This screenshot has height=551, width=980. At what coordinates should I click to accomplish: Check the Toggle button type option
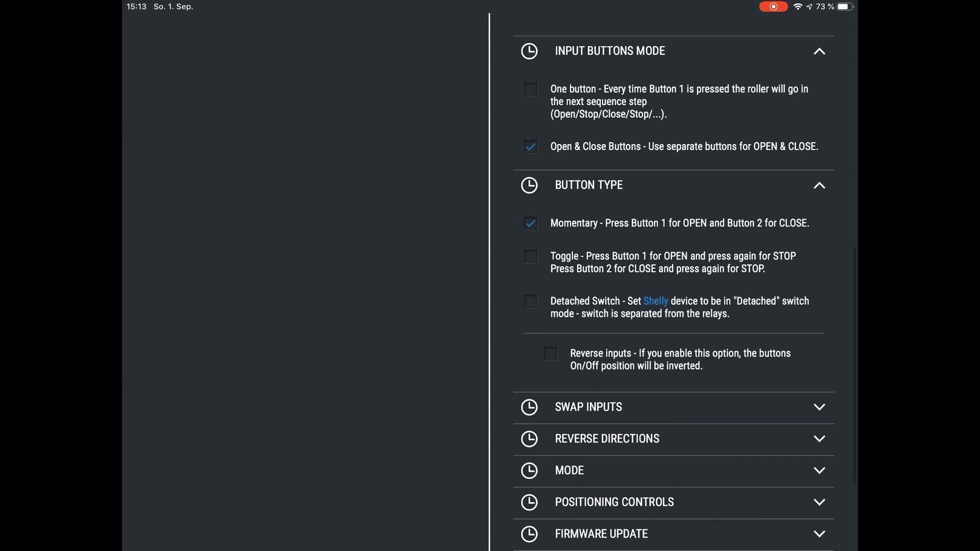(531, 257)
